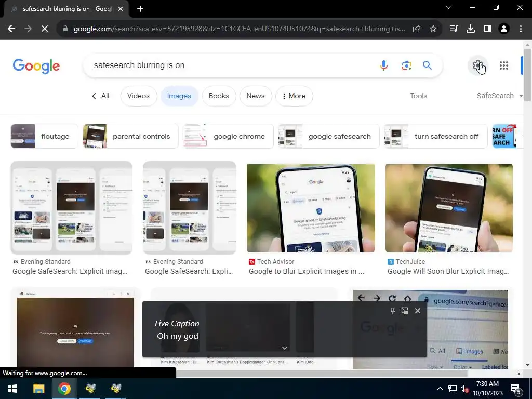Filter by turn safesearch off chip
The image size is (532, 399).
tap(436, 137)
